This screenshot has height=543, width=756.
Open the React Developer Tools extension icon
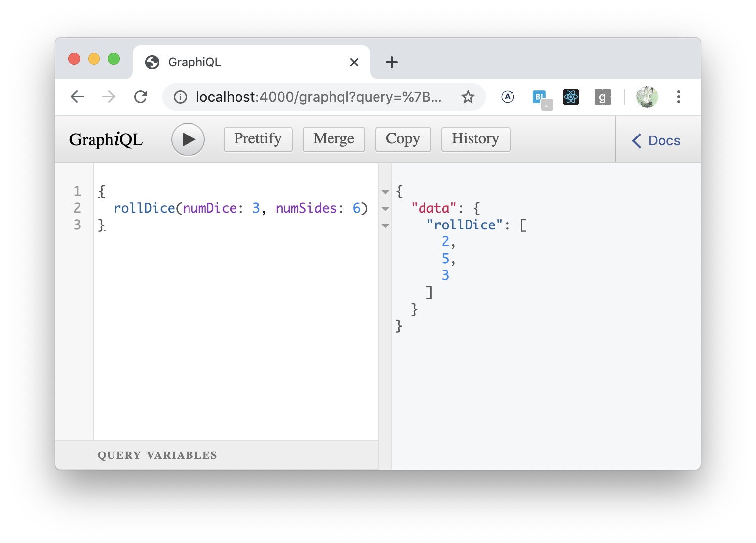coord(571,97)
